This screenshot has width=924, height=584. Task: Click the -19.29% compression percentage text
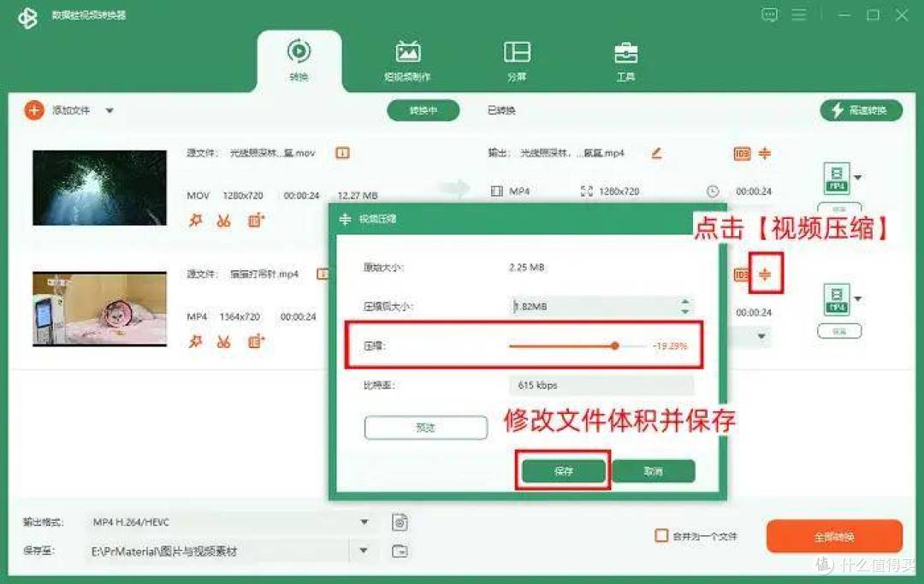(x=670, y=345)
